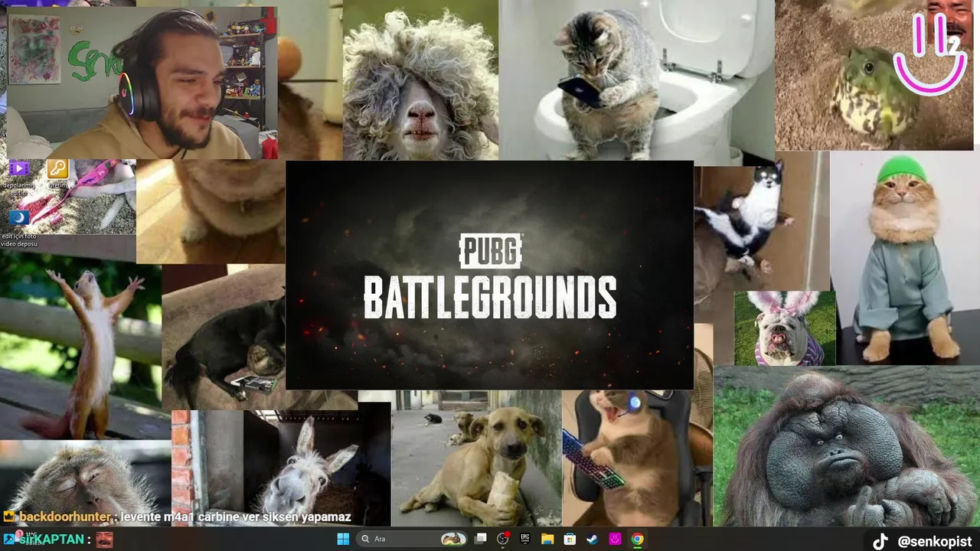The height and width of the screenshot is (551, 980).
Task: Select the orangutan picture
Action: pos(846,446)
